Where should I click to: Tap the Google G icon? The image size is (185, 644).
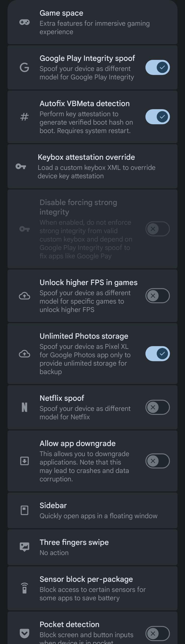(24, 68)
